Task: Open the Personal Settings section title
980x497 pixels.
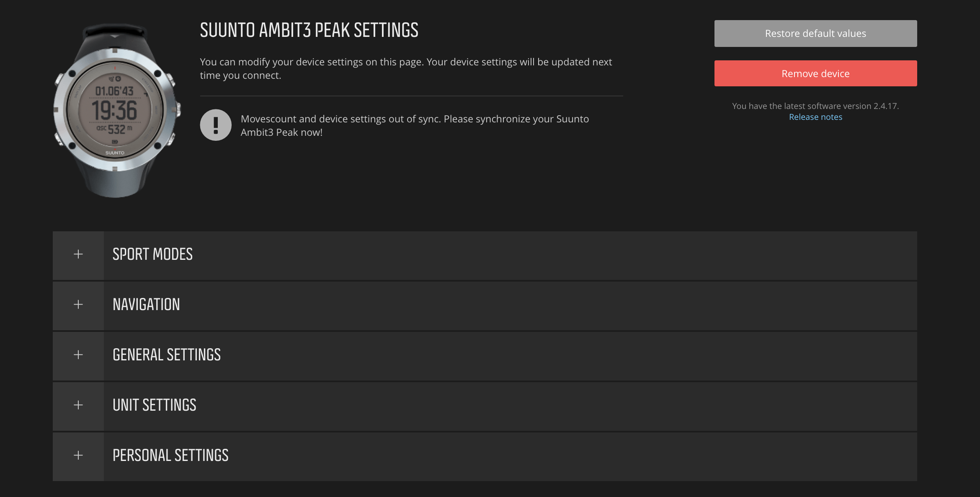Action: click(170, 456)
